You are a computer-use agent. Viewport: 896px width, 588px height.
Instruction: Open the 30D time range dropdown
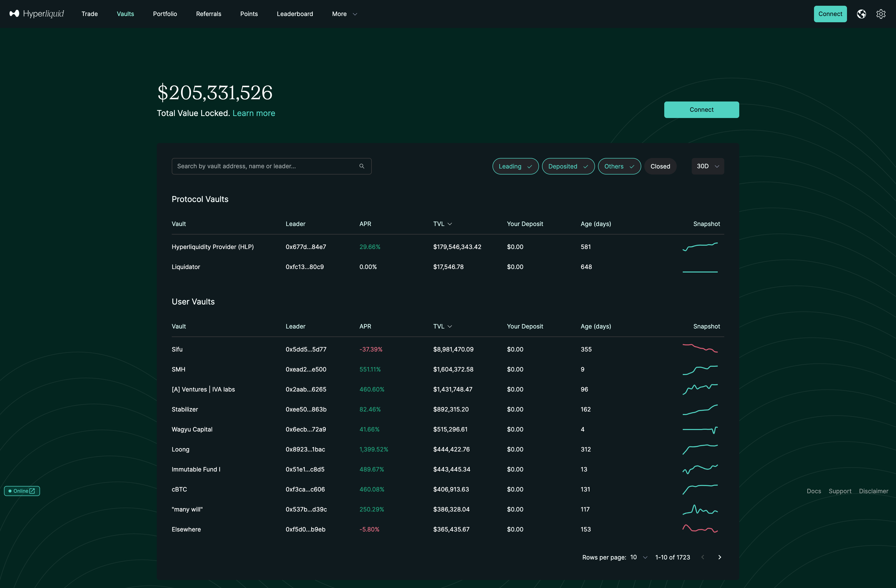(708, 166)
